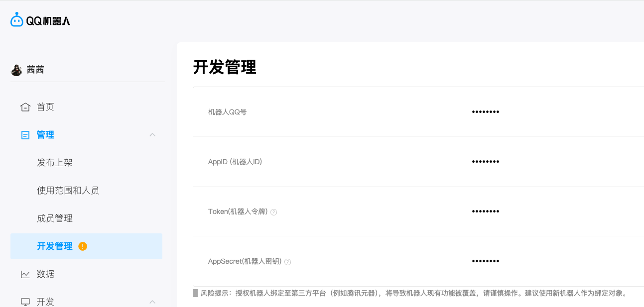Image resolution: width=644 pixels, height=307 pixels.
Task: Click the orange warning badge beside 开发管理
Action: click(x=83, y=246)
